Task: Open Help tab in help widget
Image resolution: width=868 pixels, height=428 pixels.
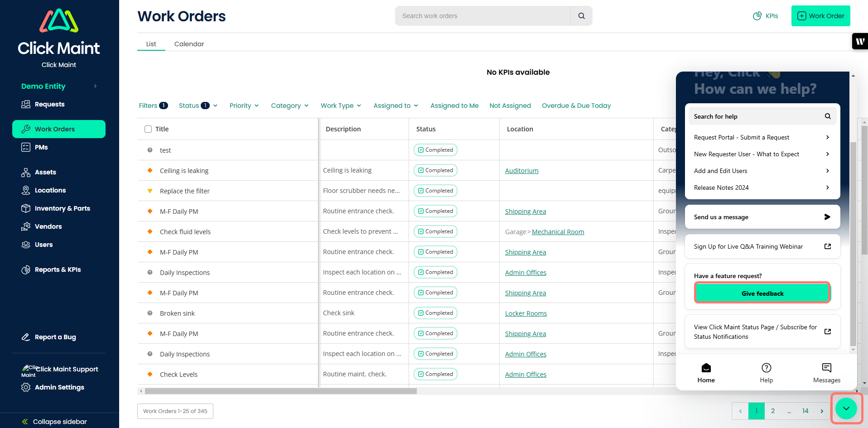Action: 767,373
